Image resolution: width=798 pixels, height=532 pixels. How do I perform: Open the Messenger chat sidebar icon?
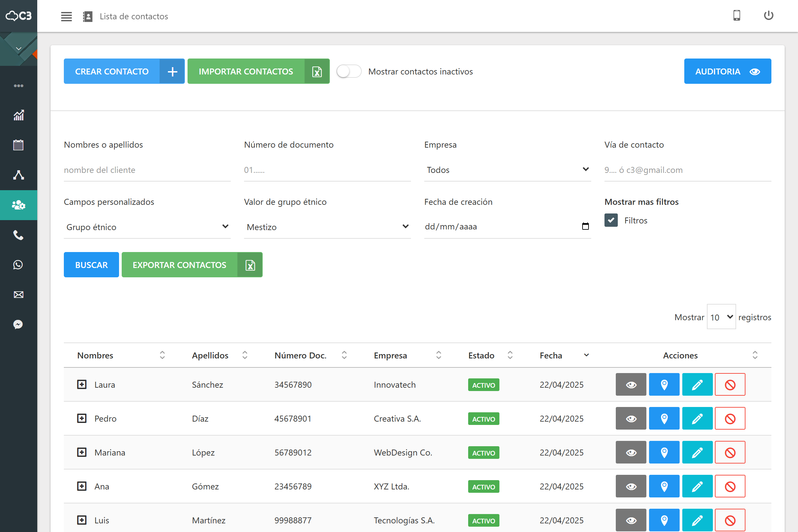click(x=18, y=325)
